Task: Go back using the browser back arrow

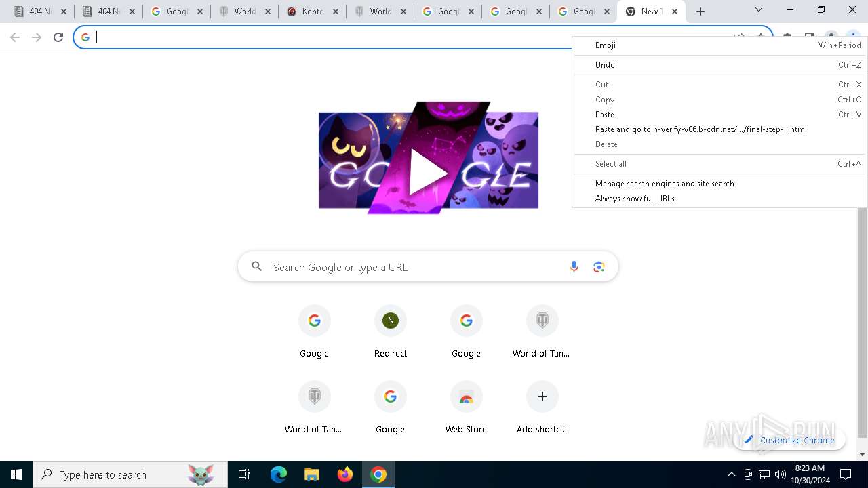Action: point(15,37)
